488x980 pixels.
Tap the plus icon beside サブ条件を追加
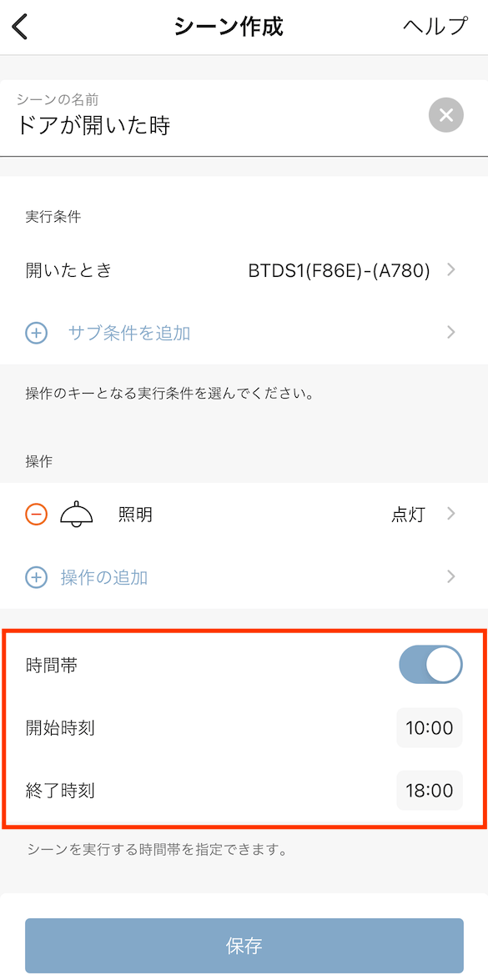pos(36,333)
